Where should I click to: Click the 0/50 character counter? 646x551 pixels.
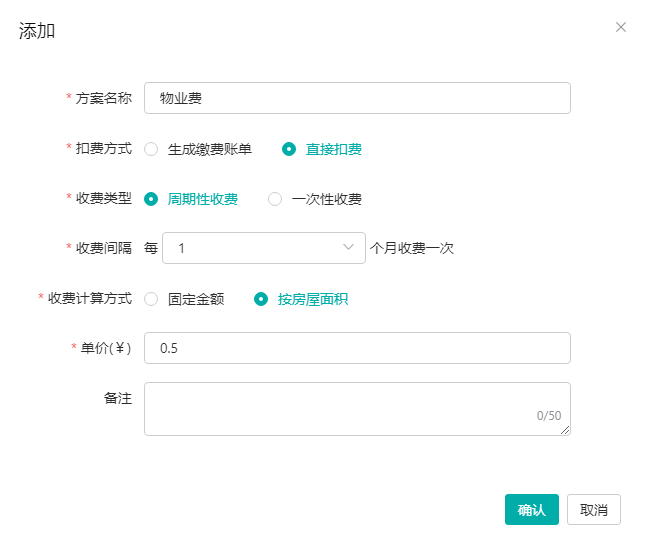pos(548,416)
